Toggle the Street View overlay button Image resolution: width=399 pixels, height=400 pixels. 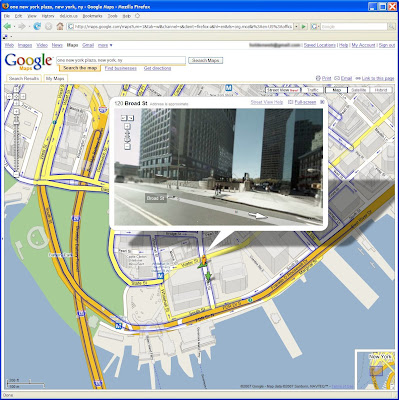[x=283, y=90]
